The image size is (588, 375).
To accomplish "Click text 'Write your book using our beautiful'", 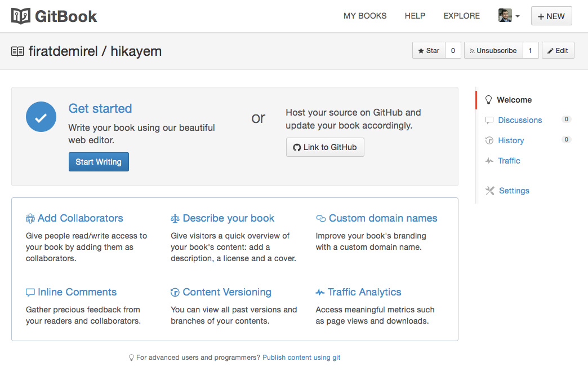I will tap(141, 127).
